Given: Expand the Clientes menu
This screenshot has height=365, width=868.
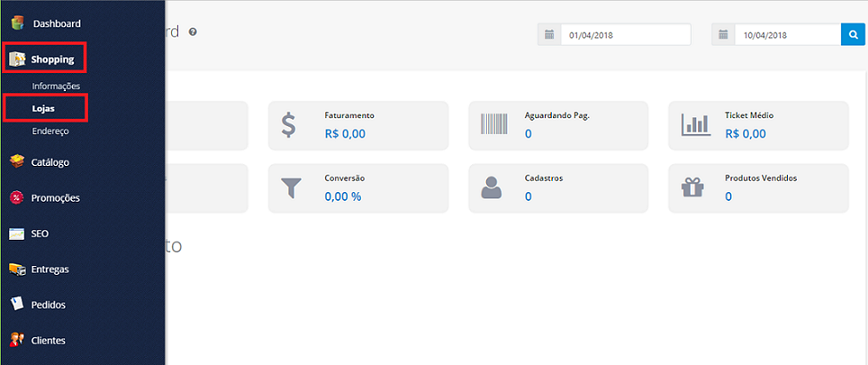Looking at the screenshot, I should [x=48, y=341].
